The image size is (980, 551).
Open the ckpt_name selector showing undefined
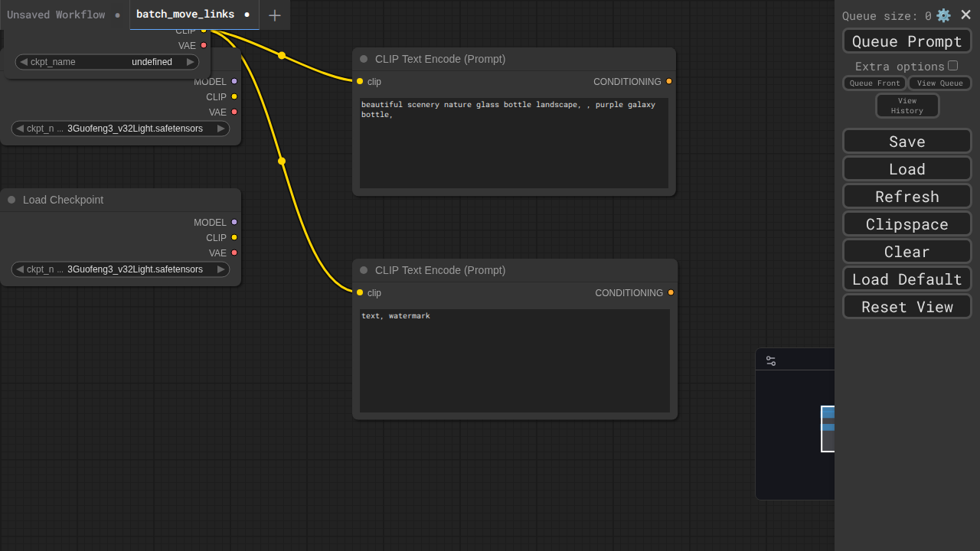pyautogui.click(x=107, y=62)
